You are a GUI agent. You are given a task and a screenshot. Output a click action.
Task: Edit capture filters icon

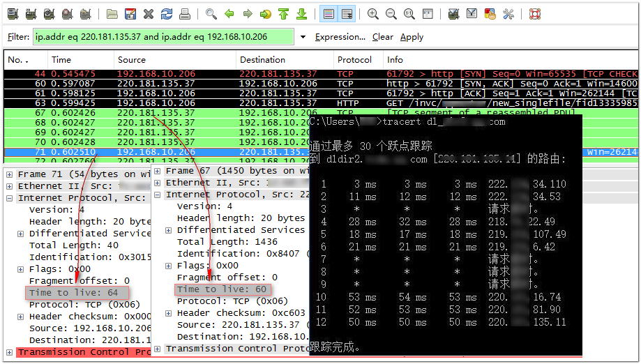453,15
